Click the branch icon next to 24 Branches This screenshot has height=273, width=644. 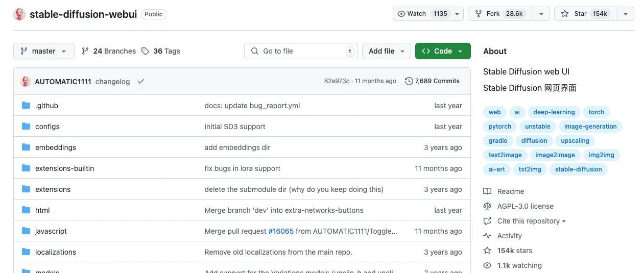click(85, 51)
